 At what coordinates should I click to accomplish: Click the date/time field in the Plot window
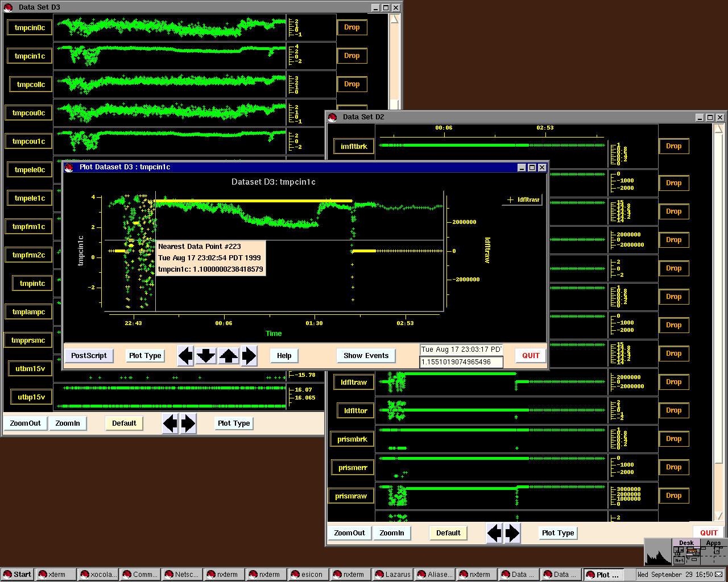461,350
